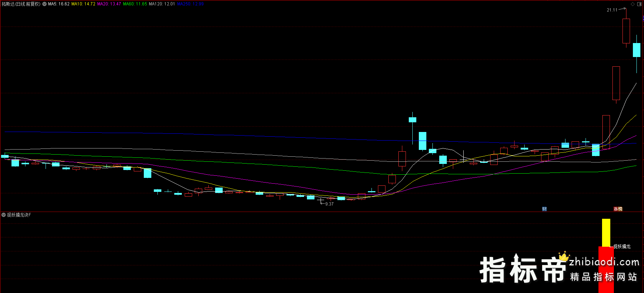Select the MA5: 16.62 label
Image resolution: width=644 pixels, height=293 pixels.
[59, 4]
